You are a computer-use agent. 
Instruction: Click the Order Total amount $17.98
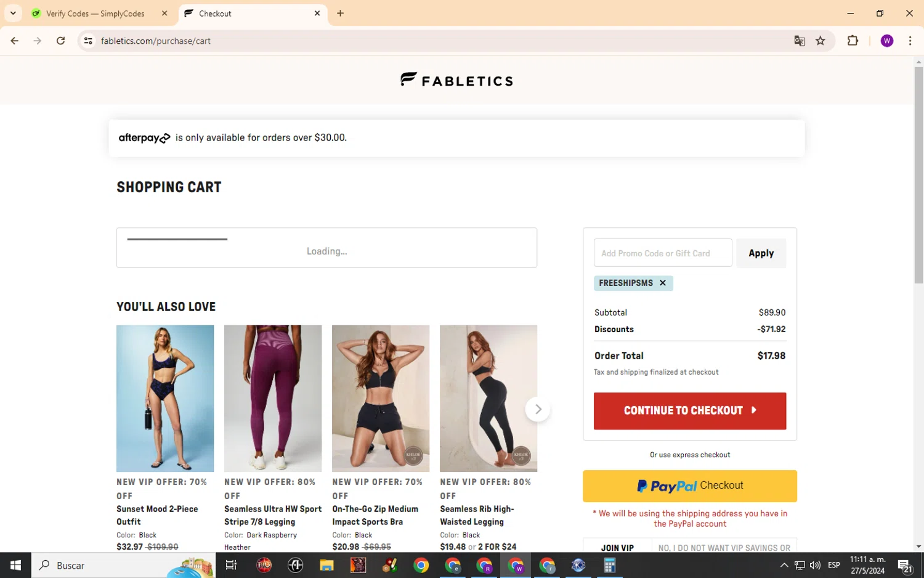click(x=771, y=356)
